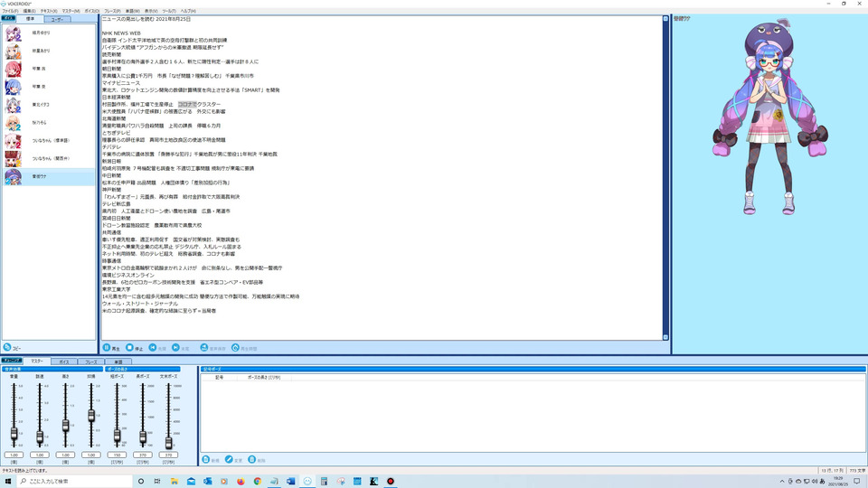Open Firefox from the taskbar
The image size is (868, 488).
click(241, 482)
